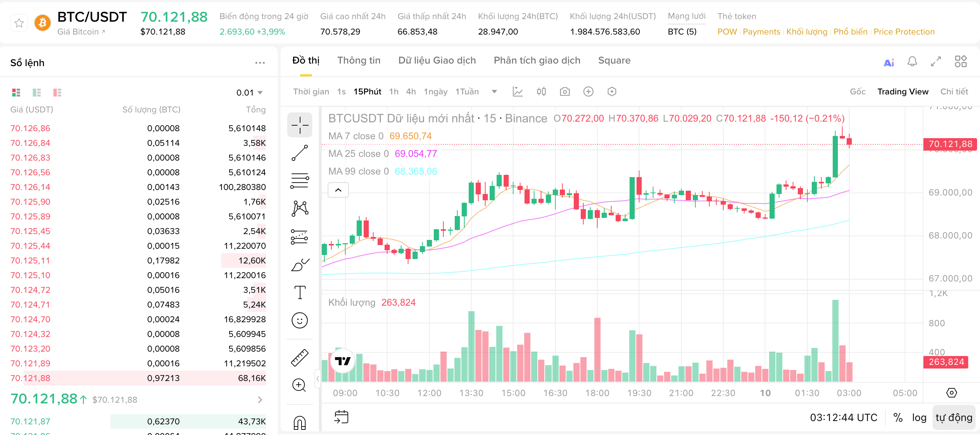Open Giá Bitcoin link

[x=81, y=32]
